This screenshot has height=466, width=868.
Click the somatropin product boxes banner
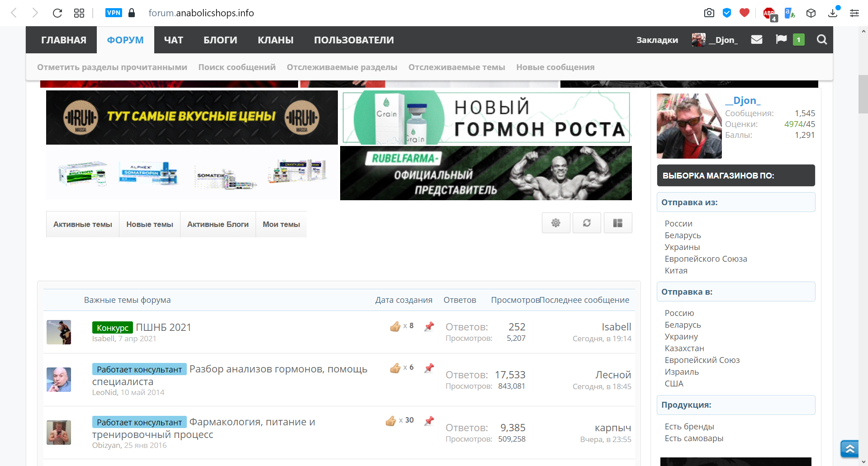tap(192, 173)
